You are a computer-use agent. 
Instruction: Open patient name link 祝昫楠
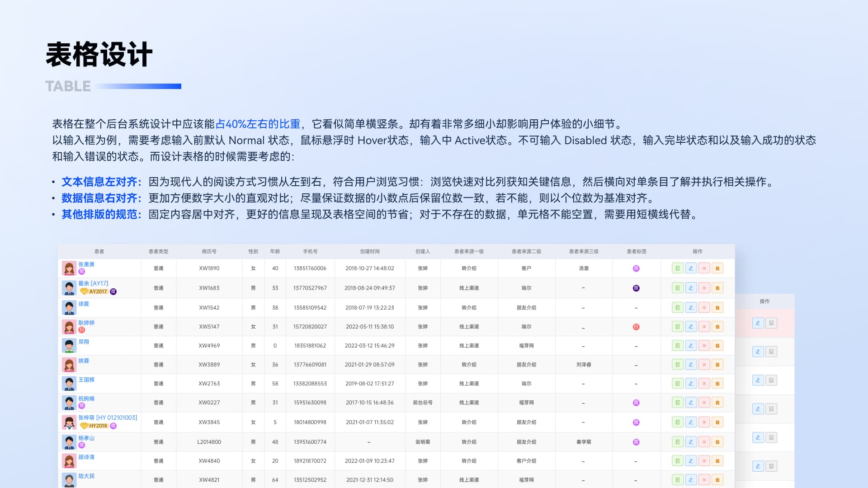pos(86,399)
